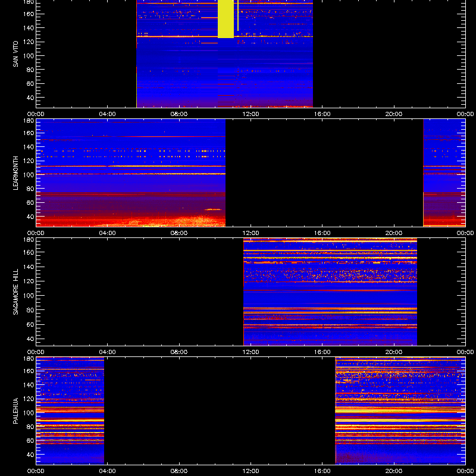Click the 12:00 time label under San Vito plot
Viewport: 476px width, 476px height.
250,114
